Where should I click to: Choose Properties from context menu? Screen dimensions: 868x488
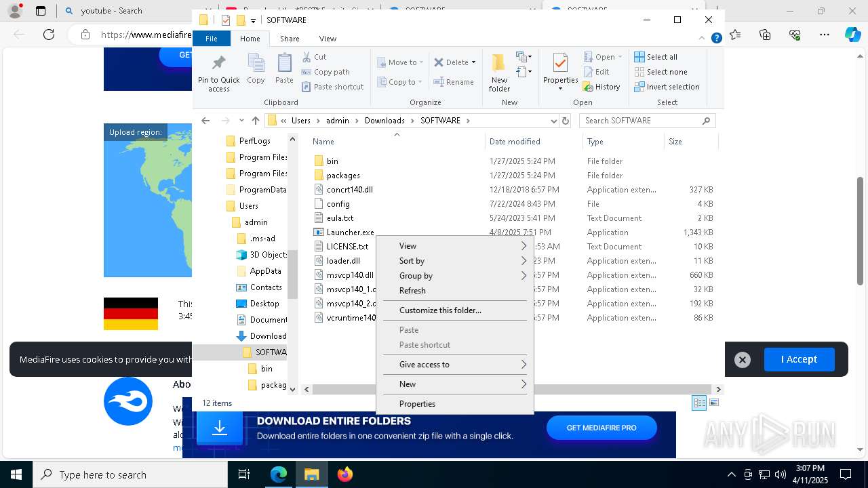[455, 404]
